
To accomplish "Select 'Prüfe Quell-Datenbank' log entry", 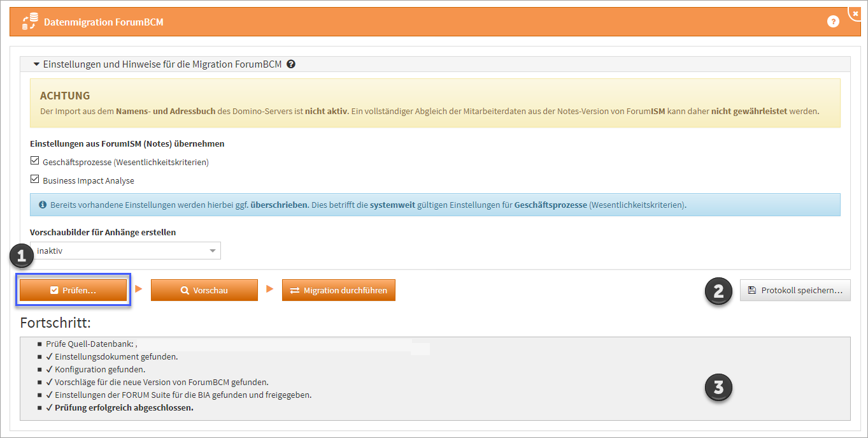I will click(92, 344).
